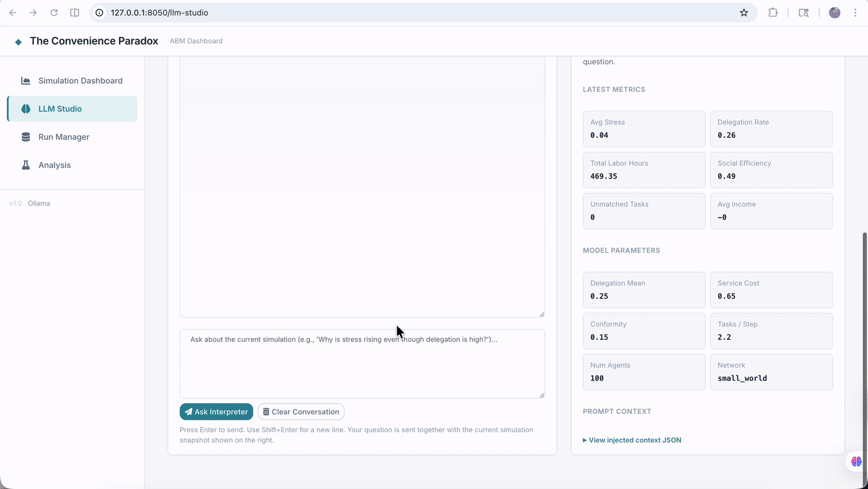Screen dimensions: 868x489
Task: Click the browser address bar URL
Action: point(160,13)
